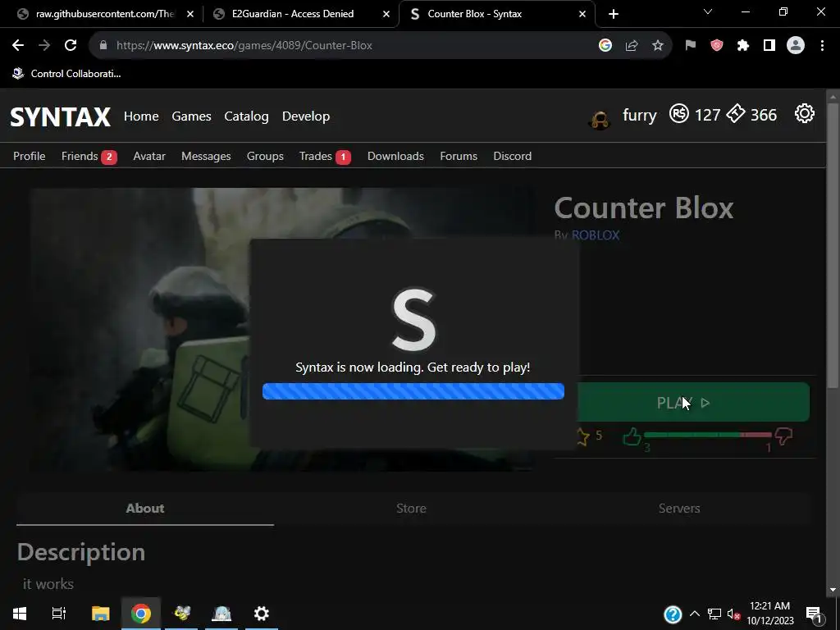This screenshot has width=840, height=630.
Task: Show hidden system tray icons
Action: (x=694, y=614)
